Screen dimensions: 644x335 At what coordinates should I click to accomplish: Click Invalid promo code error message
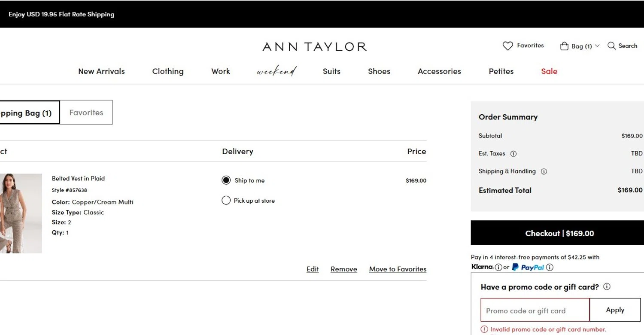coord(548,329)
